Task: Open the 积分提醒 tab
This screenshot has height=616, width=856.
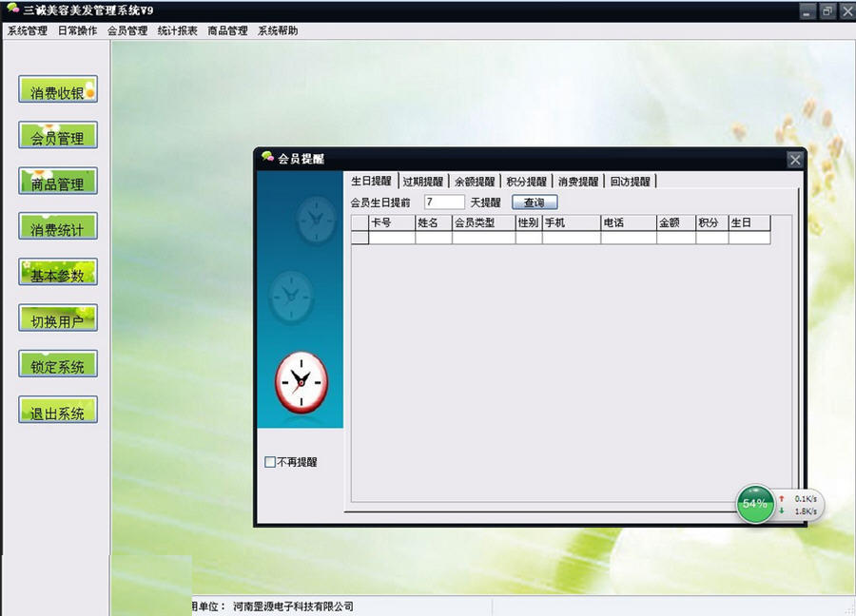Action: tap(526, 182)
